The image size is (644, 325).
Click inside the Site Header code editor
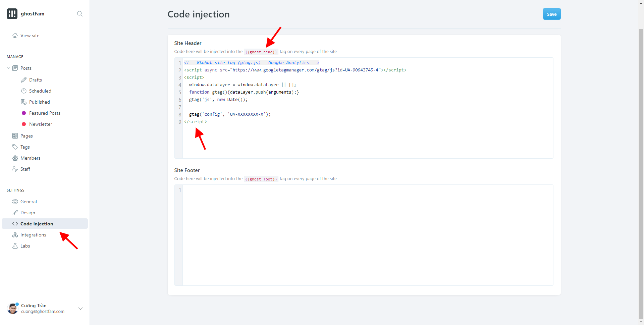pyautogui.click(x=364, y=108)
